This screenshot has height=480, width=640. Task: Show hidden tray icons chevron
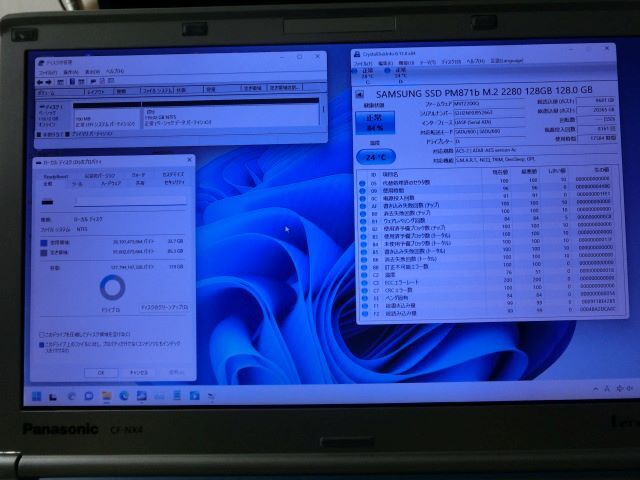tap(596, 389)
